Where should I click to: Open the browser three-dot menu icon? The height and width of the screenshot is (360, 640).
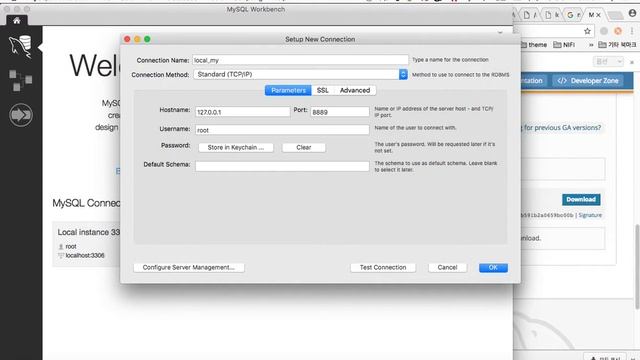pos(632,31)
